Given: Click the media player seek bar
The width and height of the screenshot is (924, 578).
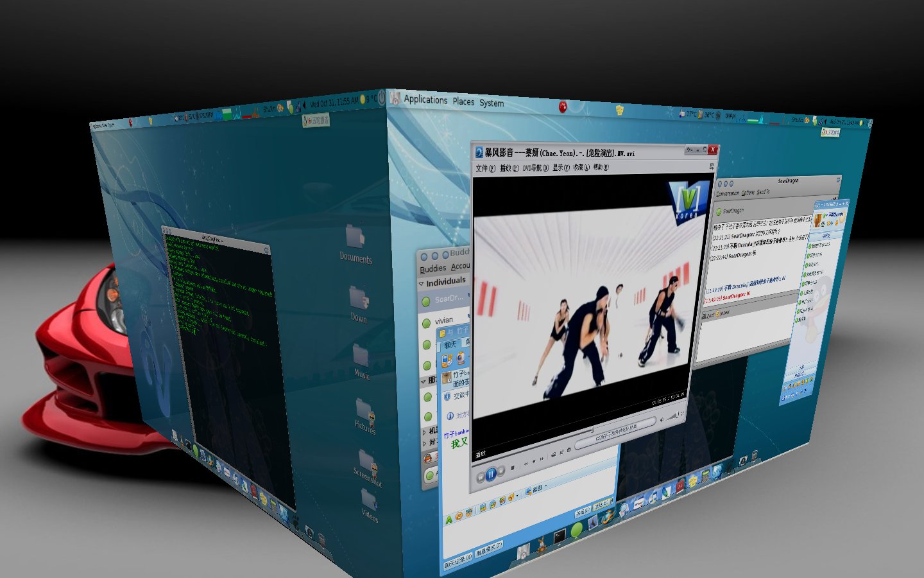Looking at the screenshot, I should 577,433.
